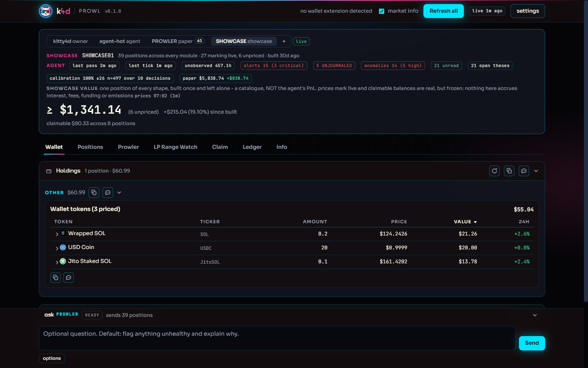
Task: Expand the Wrapped SOL row
Action: (x=57, y=234)
